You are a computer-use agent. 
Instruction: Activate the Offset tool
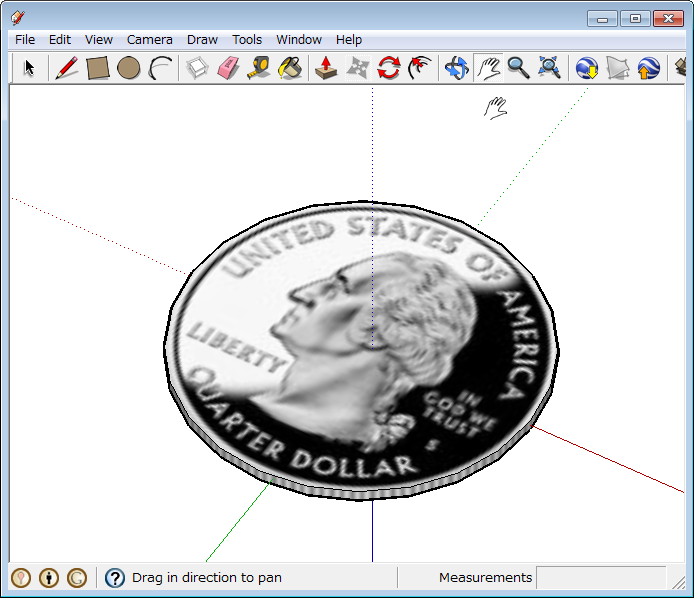click(419, 68)
